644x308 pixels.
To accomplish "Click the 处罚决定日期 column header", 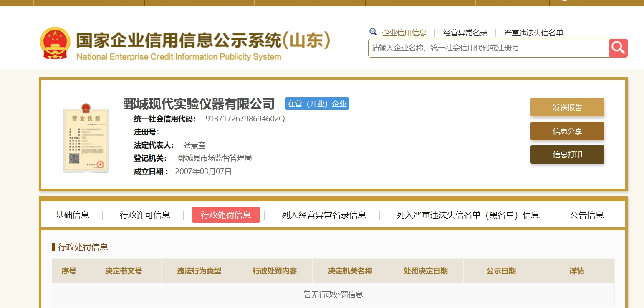I will pos(426,271).
